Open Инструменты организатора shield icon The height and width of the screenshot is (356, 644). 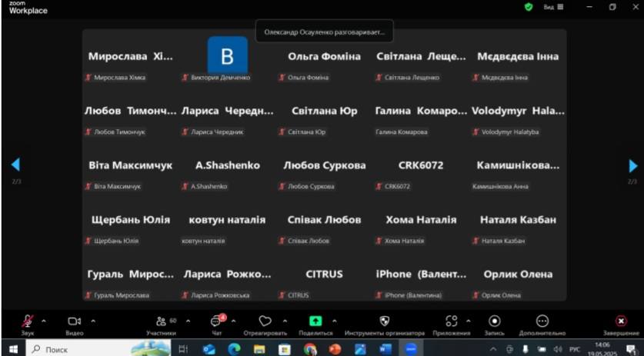tap(385, 321)
